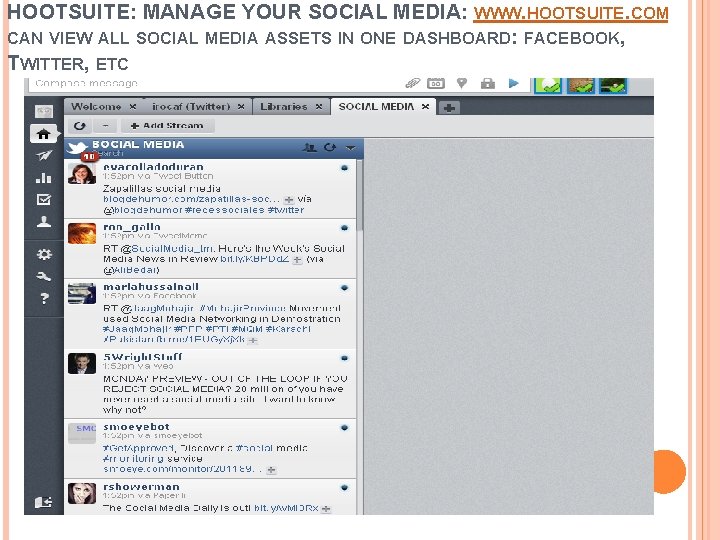Open the Settings gear sidebar icon

coord(44,254)
